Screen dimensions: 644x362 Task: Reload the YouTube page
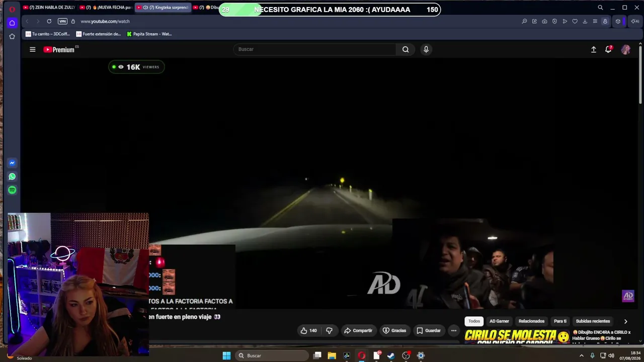click(x=49, y=21)
